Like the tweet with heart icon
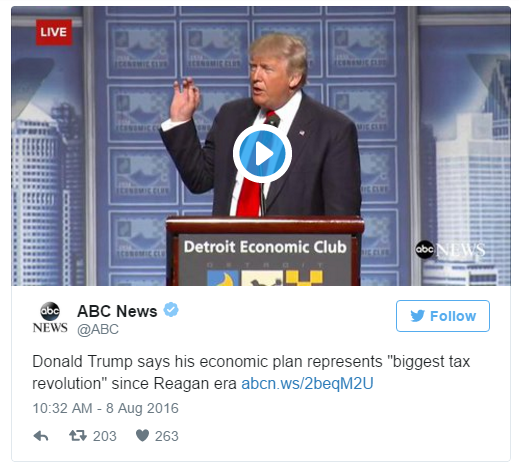This screenshot has width=519, height=470. coord(142,435)
